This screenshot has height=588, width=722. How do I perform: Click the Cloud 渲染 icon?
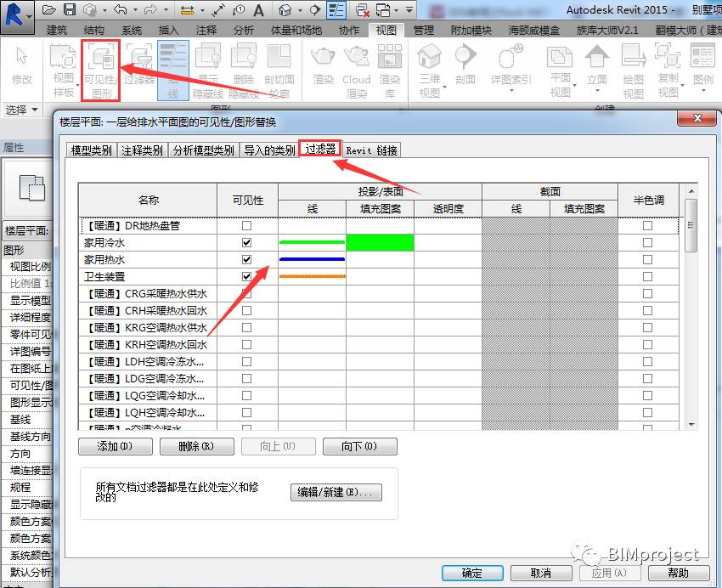point(357,70)
